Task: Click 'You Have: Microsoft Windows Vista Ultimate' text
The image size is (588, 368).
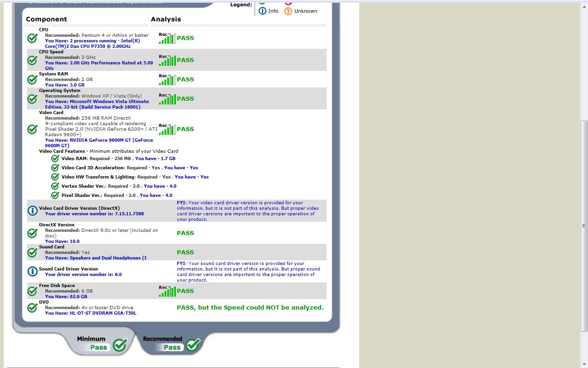Action: pos(97,104)
